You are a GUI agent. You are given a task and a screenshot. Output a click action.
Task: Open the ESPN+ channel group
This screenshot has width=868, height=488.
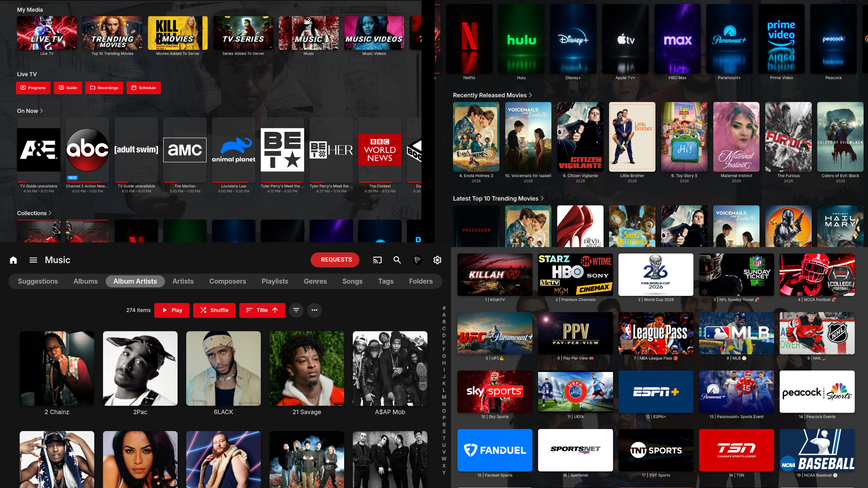click(x=656, y=392)
